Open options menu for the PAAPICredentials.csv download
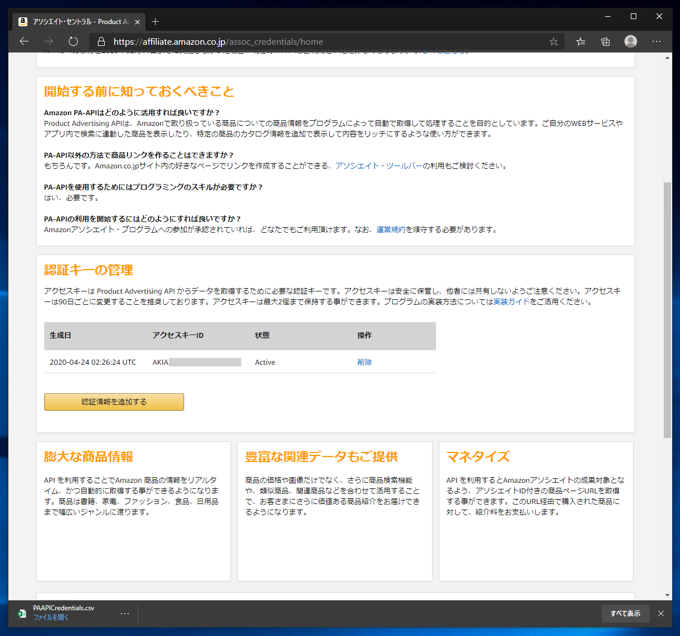 coord(125,613)
